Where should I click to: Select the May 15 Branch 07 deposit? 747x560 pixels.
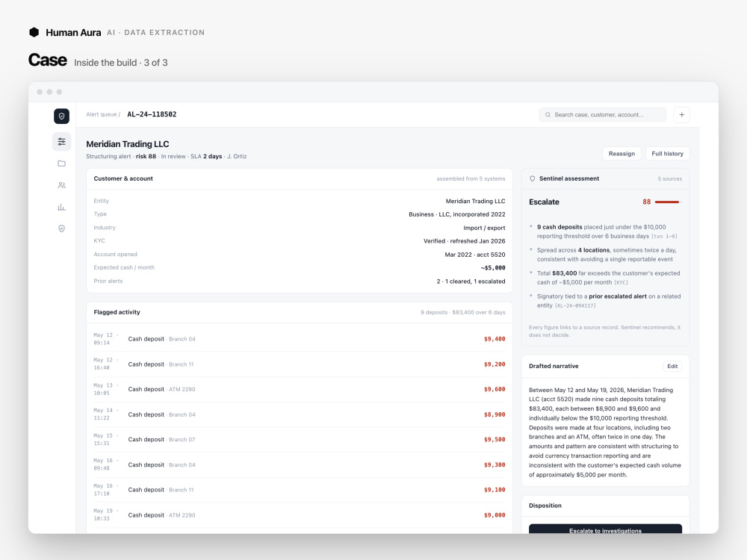pos(300,440)
